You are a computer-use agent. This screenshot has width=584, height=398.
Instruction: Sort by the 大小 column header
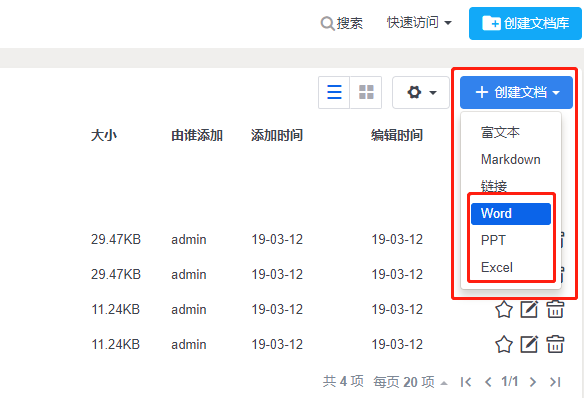click(104, 136)
